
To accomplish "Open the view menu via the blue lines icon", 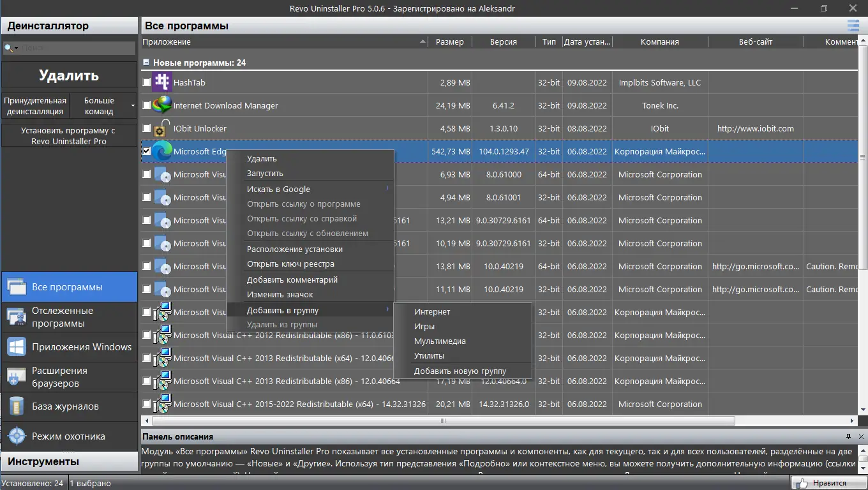I will point(853,26).
